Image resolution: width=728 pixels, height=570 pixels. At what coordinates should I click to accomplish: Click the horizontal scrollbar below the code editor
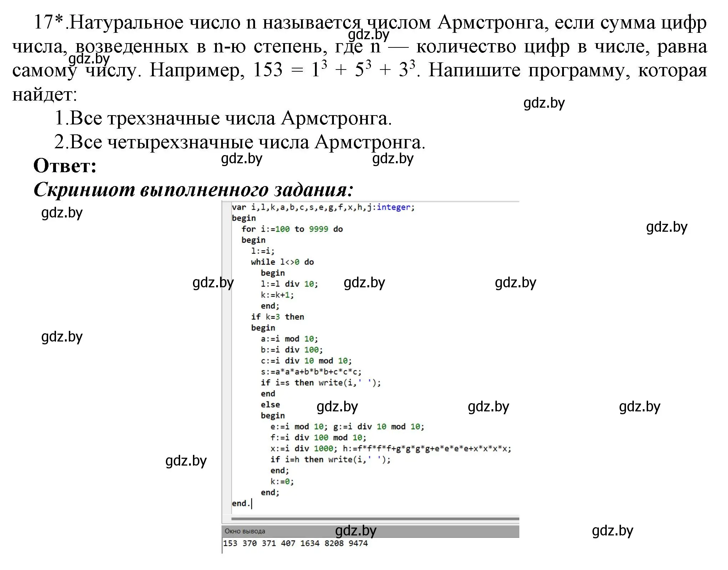click(375, 519)
